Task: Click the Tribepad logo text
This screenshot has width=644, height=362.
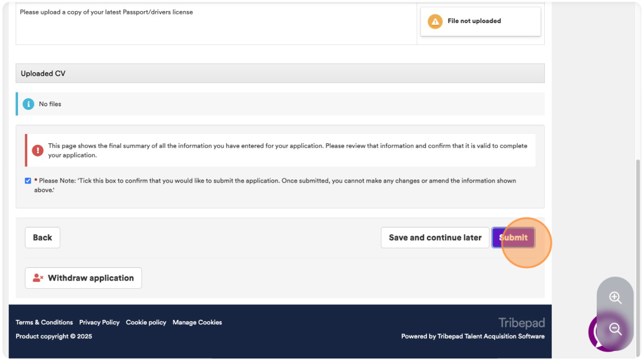Action: (x=522, y=323)
